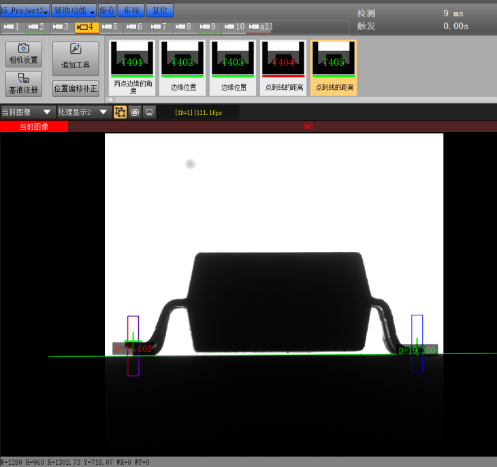
Task: Switch to camera 5 tab
Action: [x=110, y=27]
